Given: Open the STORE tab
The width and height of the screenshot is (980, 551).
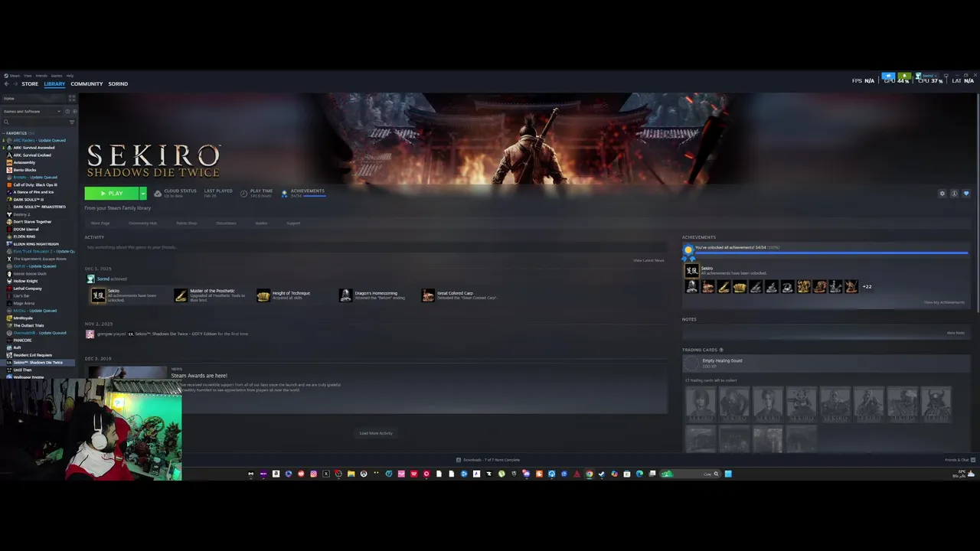Looking at the screenshot, I should coord(30,84).
